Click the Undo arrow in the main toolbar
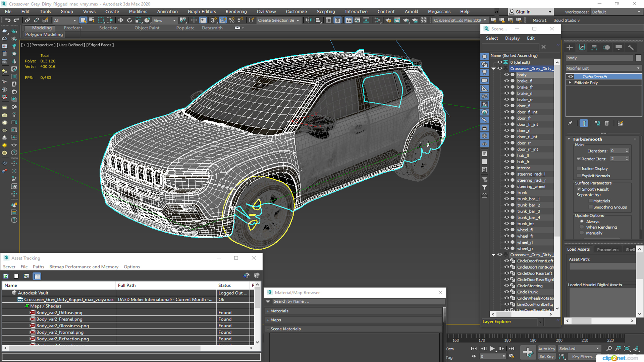 coord(7,20)
